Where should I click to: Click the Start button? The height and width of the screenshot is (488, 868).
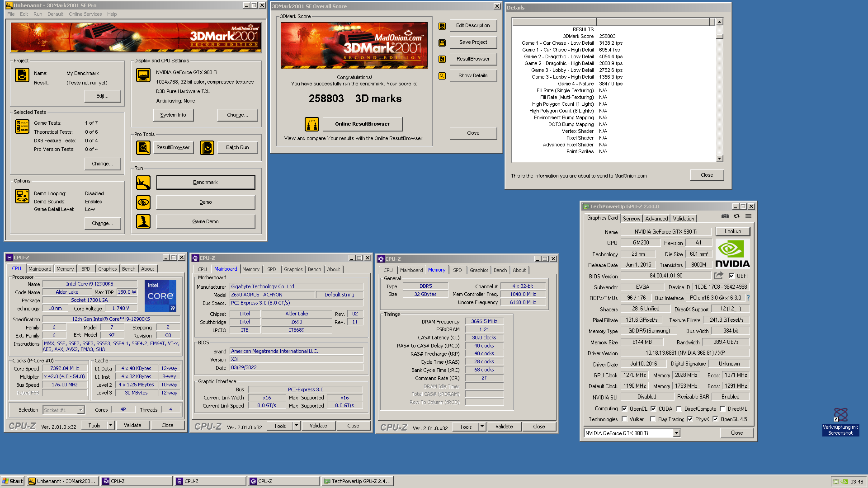12,481
